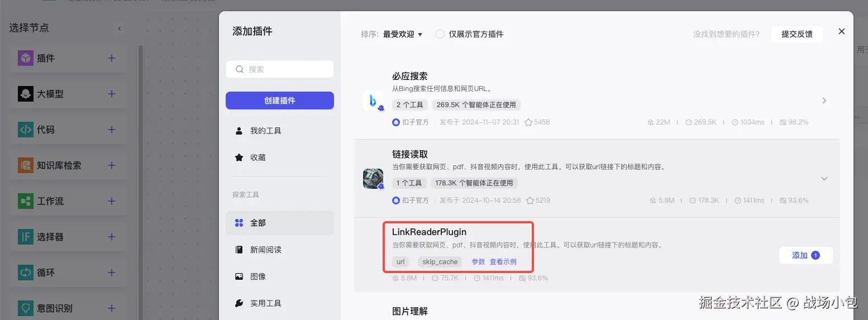Open 我的工具 in sidebar
Viewport: 868px width, 320px height.
(x=280, y=131)
